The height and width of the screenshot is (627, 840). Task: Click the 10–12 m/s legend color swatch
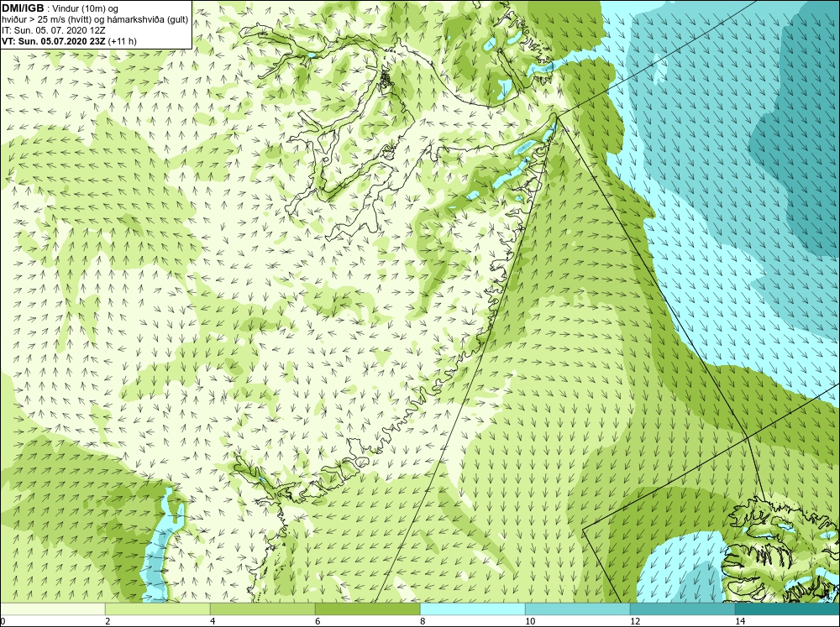(578, 609)
